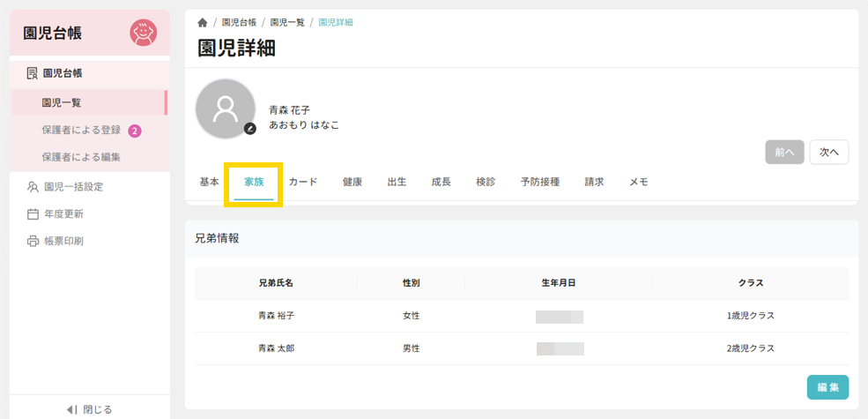Click the smiling face logo icon
Screen dimensions: 868x419
pyautogui.click(x=143, y=33)
